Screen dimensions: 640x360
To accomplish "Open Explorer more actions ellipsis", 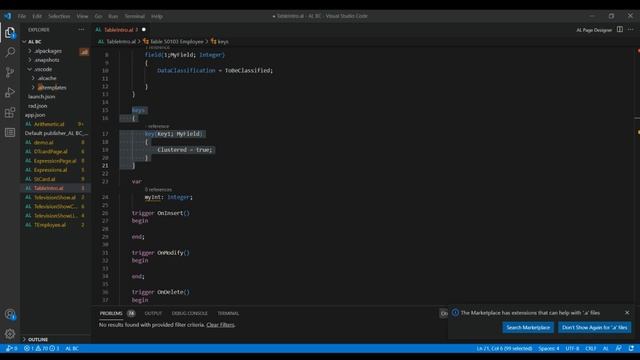I will click(81, 30).
